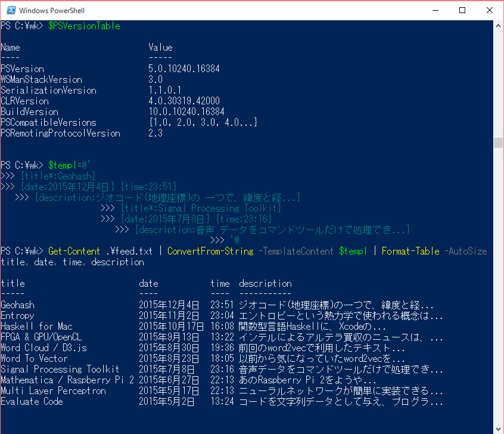Click the Format-Table cmdlet text

(x=410, y=252)
